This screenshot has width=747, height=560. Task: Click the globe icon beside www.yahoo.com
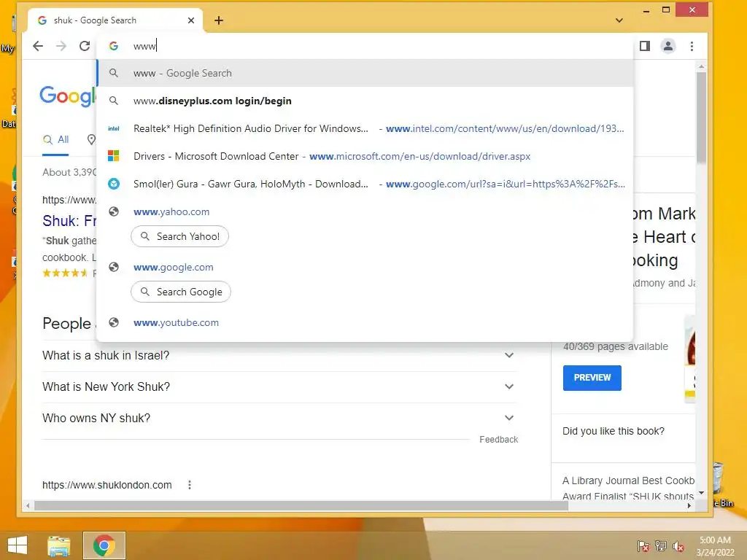click(x=113, y=211)
